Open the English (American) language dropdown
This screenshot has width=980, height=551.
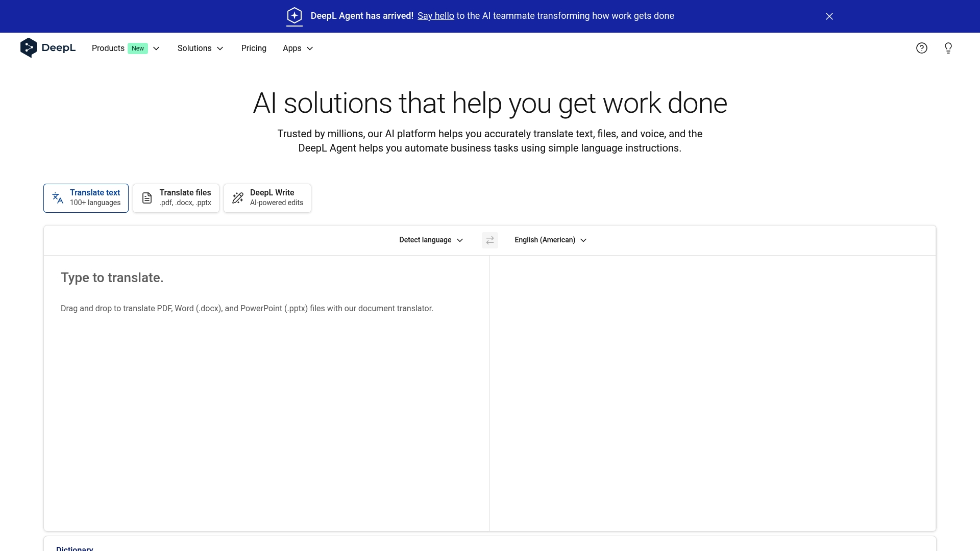[550, 240]
